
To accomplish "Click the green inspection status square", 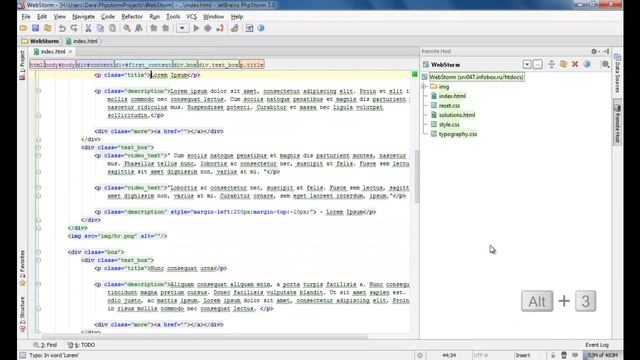I will click(x=414, y=74).
